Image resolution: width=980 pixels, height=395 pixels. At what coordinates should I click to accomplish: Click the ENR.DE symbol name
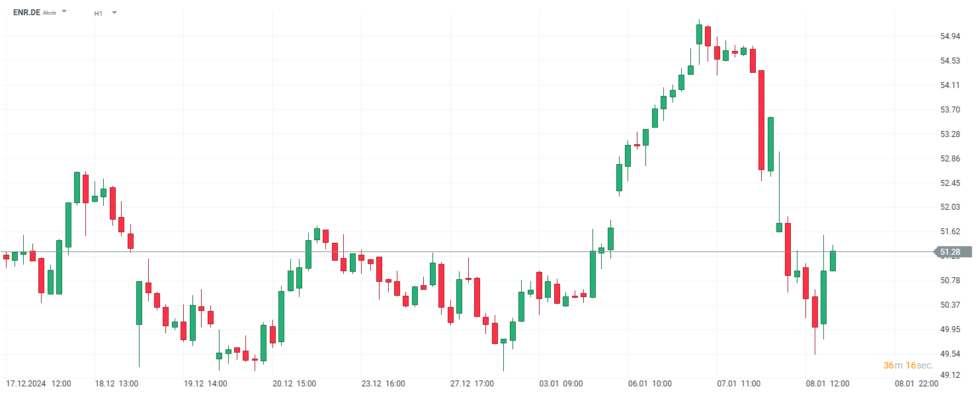[26, 13]
